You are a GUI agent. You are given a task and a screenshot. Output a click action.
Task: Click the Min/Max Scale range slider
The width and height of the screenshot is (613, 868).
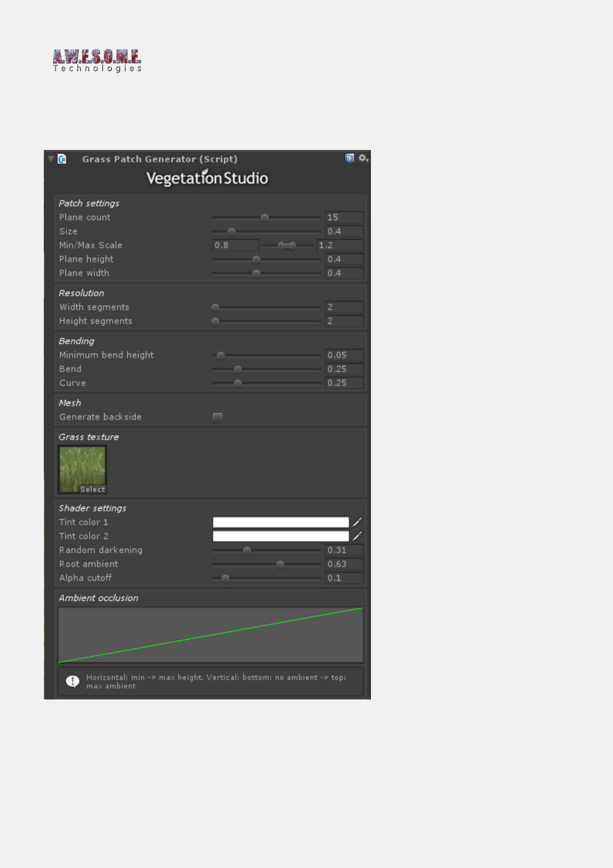click(287, 245)
